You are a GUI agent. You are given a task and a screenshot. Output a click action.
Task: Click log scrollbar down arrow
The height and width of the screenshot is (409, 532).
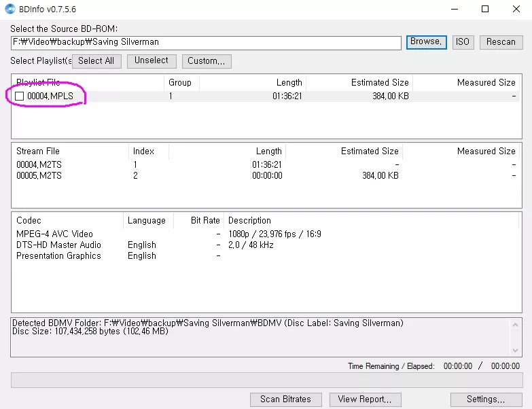pos(516,351)
